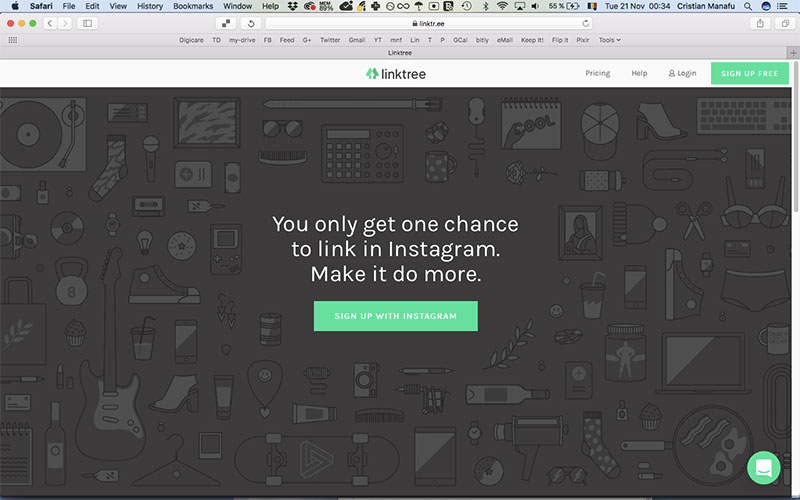The image size is (800, 500).
Task: Open the Wi-Fi status menu
Action: coord(502,6)
